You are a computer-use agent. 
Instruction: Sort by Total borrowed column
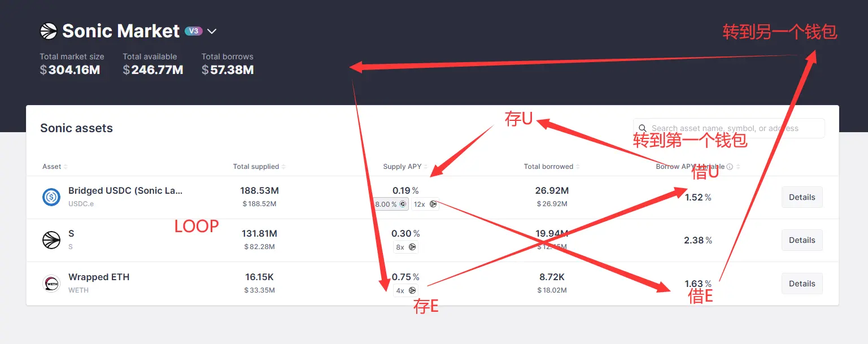[x=552, y=167]
